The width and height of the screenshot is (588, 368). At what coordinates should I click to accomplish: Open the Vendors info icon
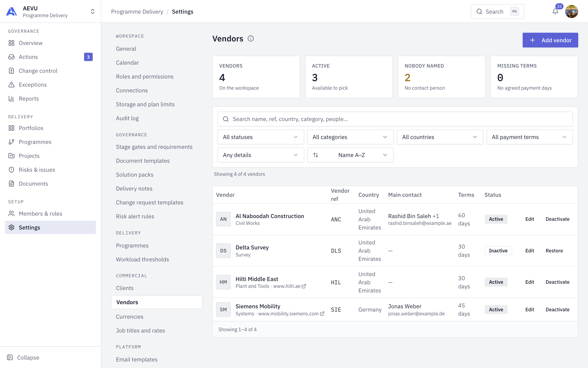(251, 38)
